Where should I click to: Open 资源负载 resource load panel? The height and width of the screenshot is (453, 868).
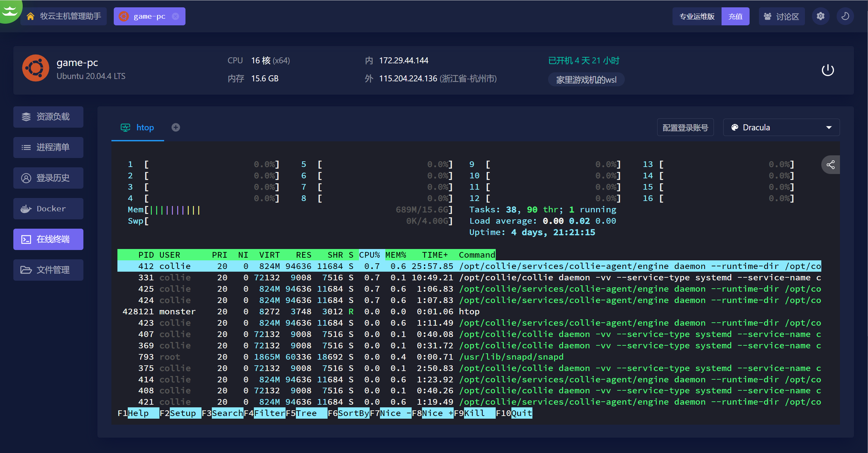pos(48,117)
